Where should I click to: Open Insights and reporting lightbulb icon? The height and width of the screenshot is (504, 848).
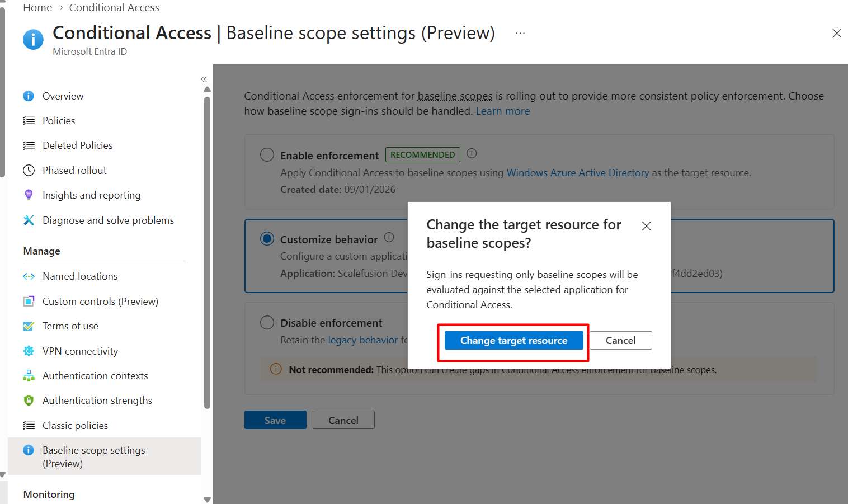tap(29, 195)
